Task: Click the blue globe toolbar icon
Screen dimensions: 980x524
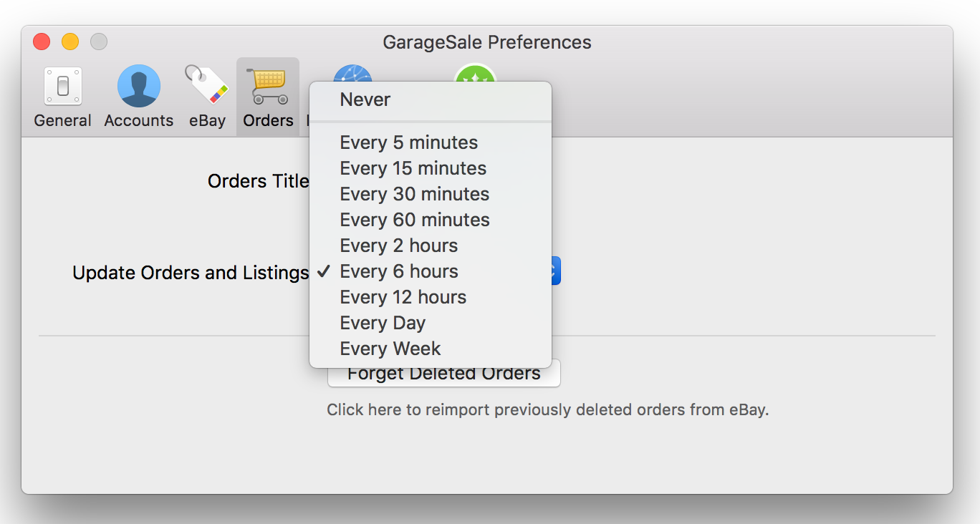Action: (x=352, y=73)
